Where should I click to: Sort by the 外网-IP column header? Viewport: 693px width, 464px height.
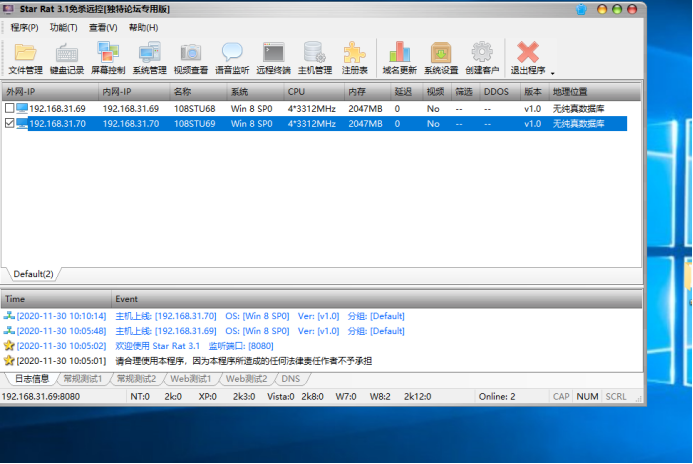coord(50,91)
